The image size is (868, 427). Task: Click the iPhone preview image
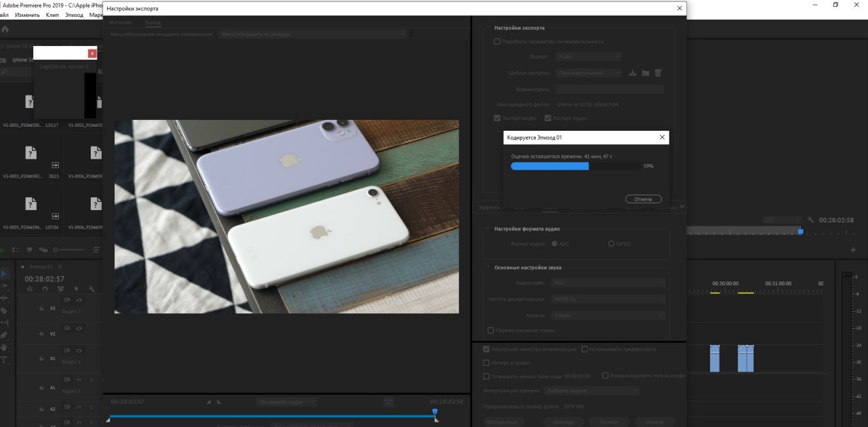click(x=287, y=217)
